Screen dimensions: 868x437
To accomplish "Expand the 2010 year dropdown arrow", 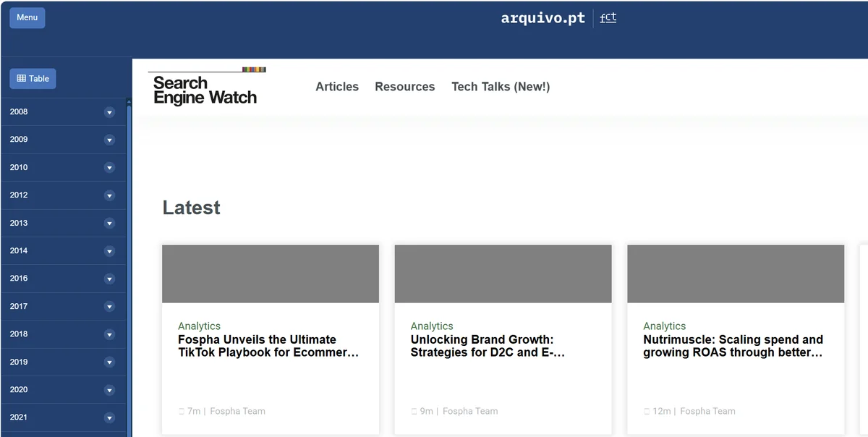I will [109, 168].
